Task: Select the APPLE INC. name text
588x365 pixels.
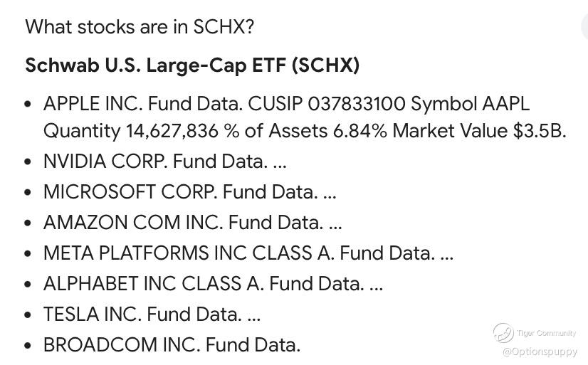Action: pos(93,104)
